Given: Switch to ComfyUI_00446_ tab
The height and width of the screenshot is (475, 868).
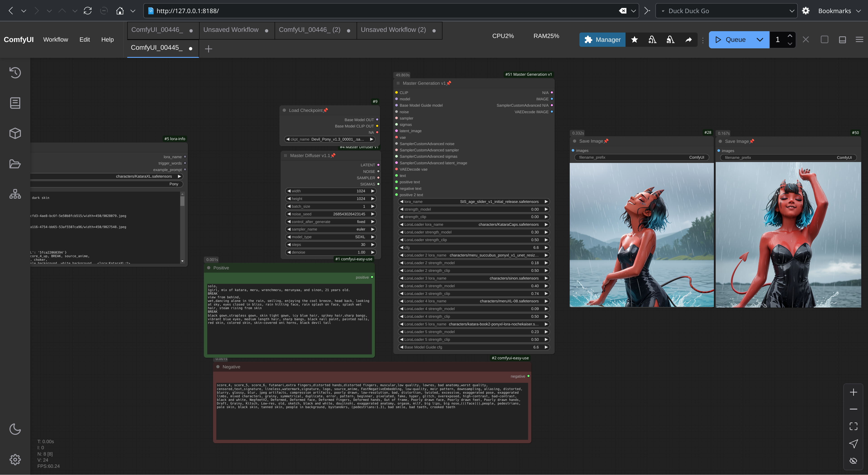Looking at the screenshot, I should point(163,30).
